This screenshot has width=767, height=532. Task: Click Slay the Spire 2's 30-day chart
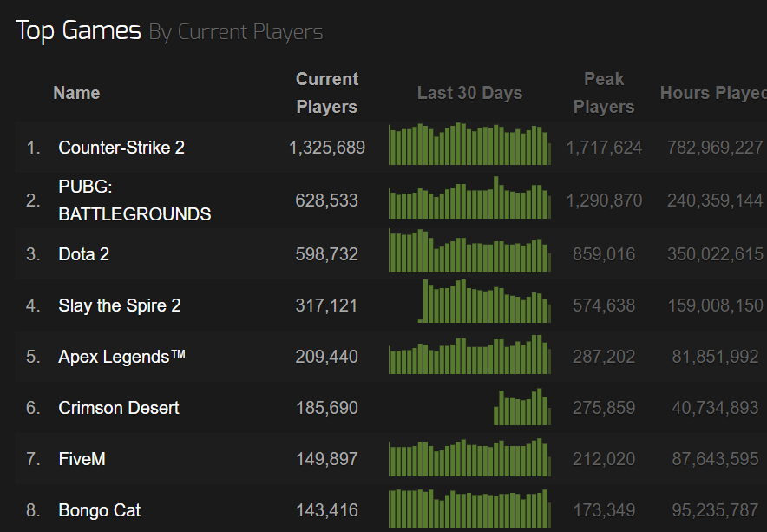click(x=484, y=301)
